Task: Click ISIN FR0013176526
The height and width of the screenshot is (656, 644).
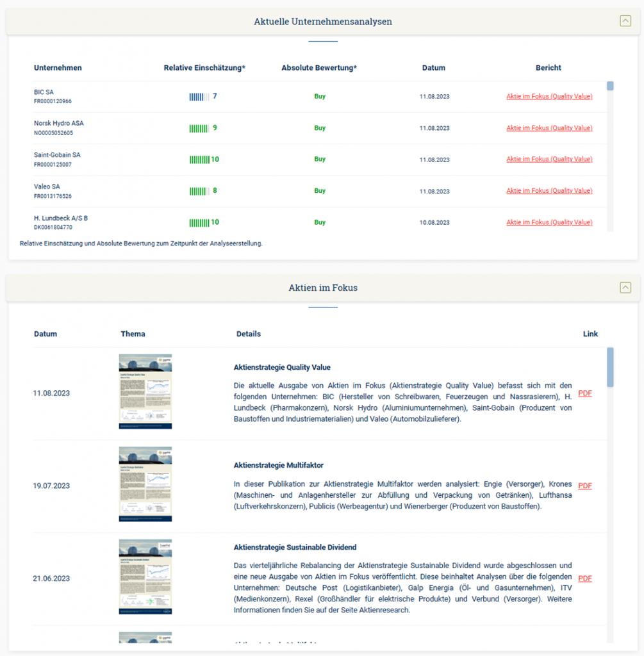Action: click(x=53, y=196)
